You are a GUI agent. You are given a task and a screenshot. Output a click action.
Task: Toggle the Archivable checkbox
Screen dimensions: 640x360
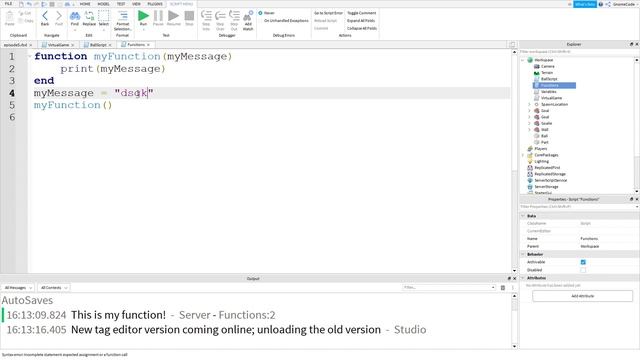(583, 262)
